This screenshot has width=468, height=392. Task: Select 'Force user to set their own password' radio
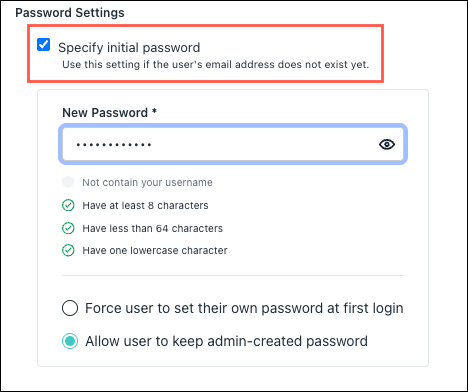[70, 308]
